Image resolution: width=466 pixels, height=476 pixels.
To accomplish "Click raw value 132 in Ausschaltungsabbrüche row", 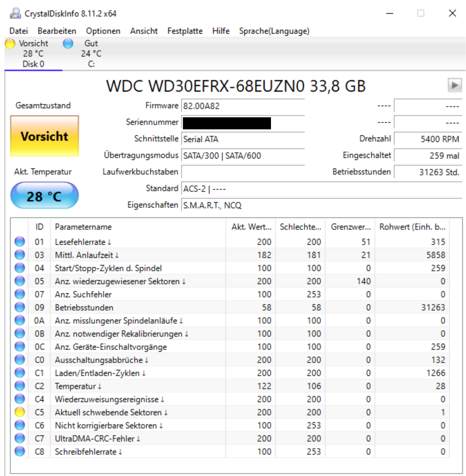I will (x=438, y=360).
